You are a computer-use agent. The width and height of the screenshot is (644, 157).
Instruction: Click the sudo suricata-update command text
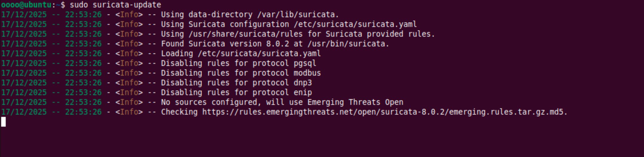tap(115, 5)
